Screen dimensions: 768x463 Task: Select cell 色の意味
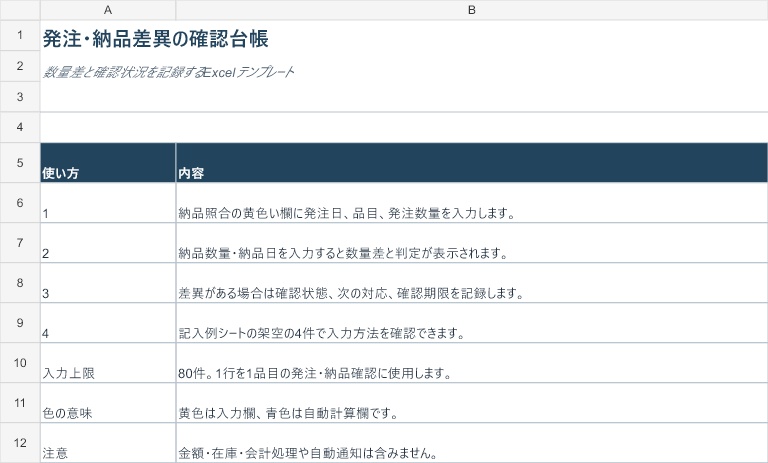(x=108, y=403)
